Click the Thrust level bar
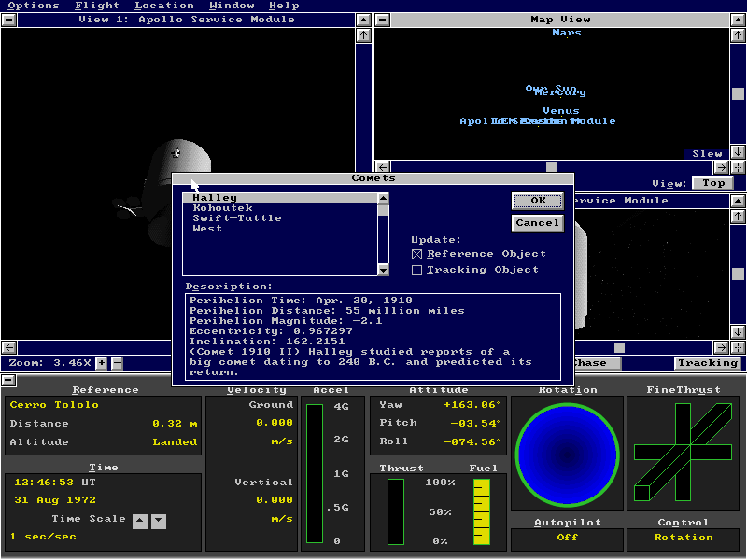747x560 pixels. pyautogui.click(x=396, y=511)
